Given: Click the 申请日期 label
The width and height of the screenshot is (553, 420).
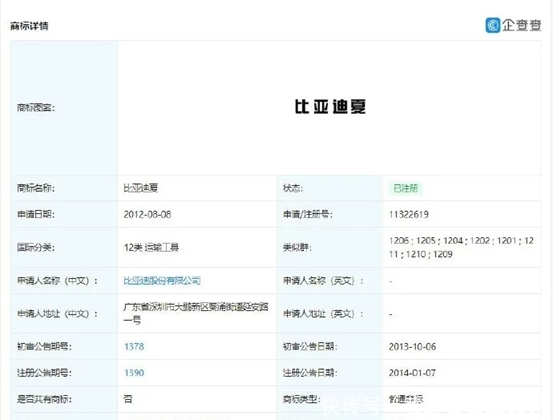Looking at the screenshot, I should click(x=36, y=214).
